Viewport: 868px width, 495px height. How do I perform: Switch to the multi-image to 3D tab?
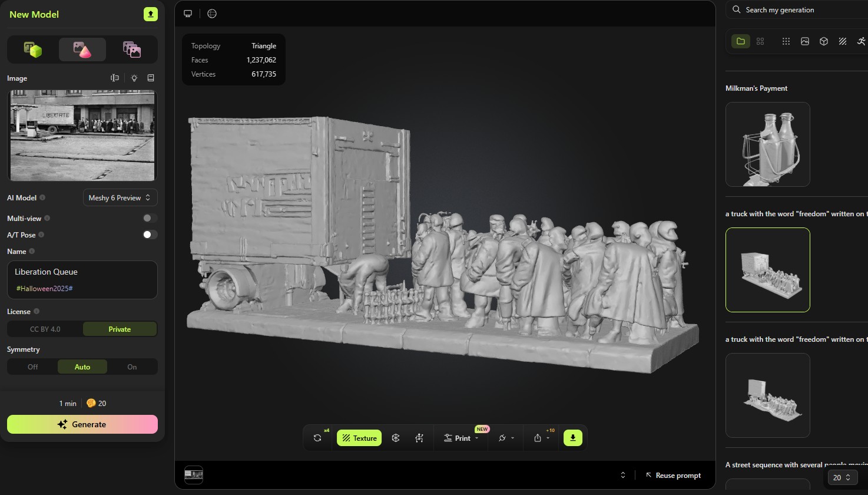131,49
